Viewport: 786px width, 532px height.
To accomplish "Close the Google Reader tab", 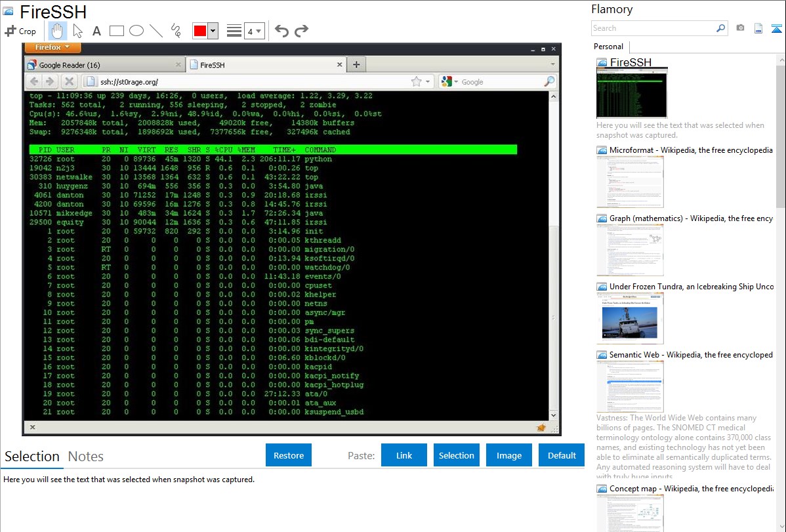I will tap(178, 65).
